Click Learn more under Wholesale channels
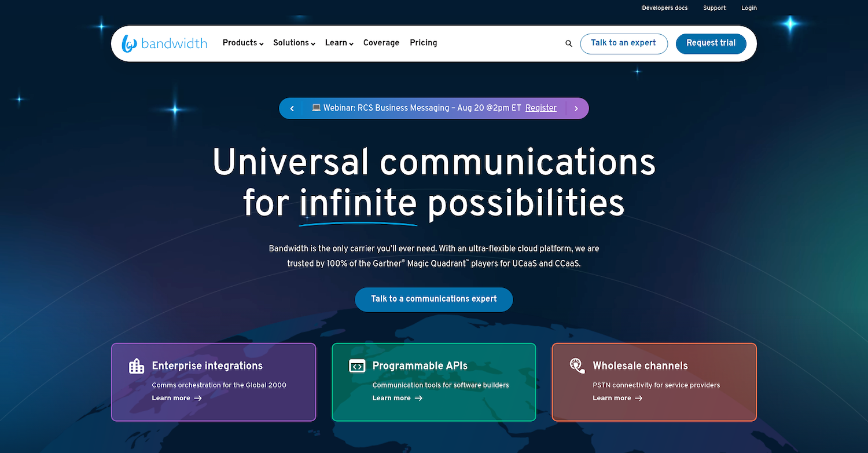The image size is (868, 453). click(612, 399)
